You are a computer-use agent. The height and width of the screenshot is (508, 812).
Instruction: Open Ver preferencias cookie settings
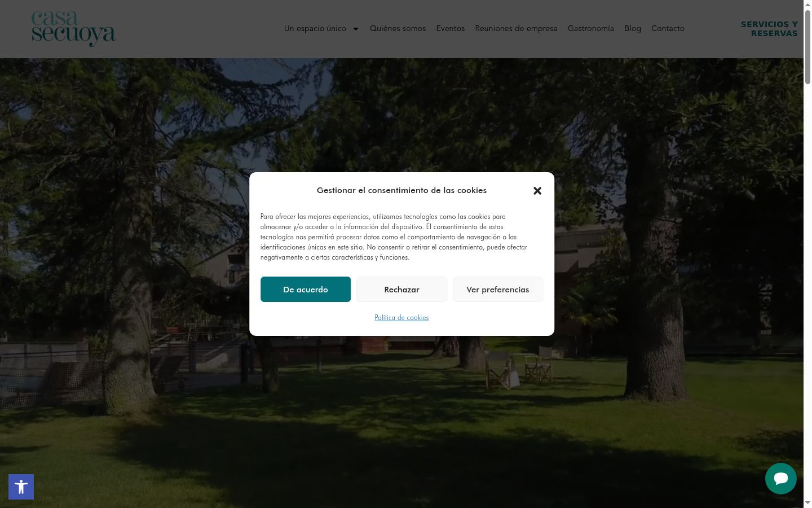[498, 289]
